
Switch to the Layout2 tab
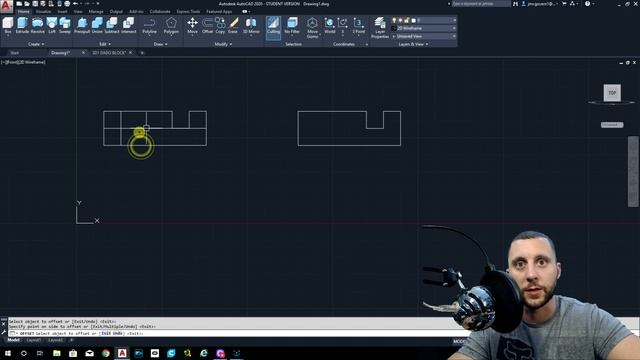click(x=55, y=340)
